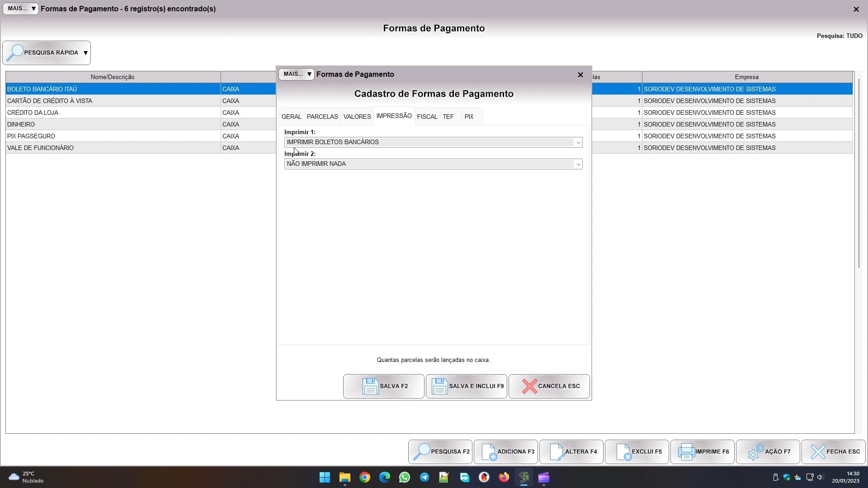Switch to the PARCELAS tab

(x=322, y=117)
